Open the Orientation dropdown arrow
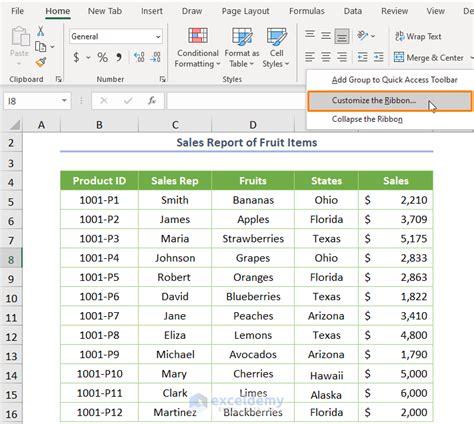The height and width of the screenshot is (424, 474). [373, 36]
